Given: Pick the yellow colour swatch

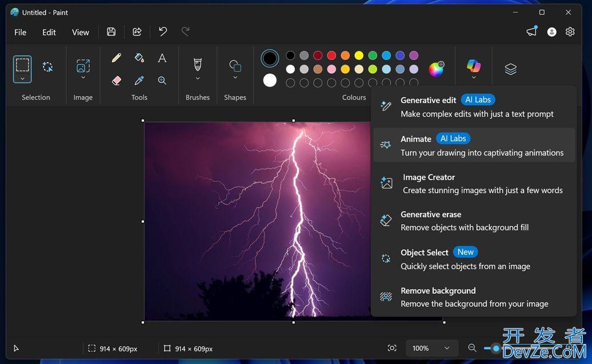Looking at the screenshot, I should tap(359, 55).
